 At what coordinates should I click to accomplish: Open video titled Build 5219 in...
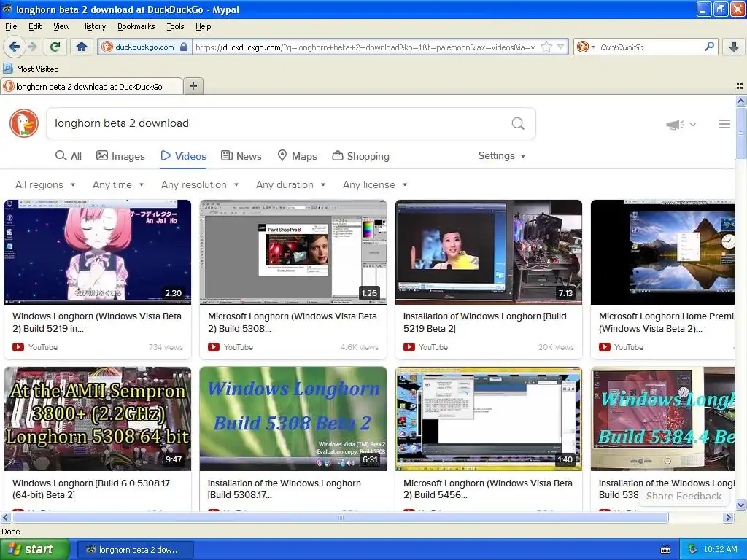point(97,322)
